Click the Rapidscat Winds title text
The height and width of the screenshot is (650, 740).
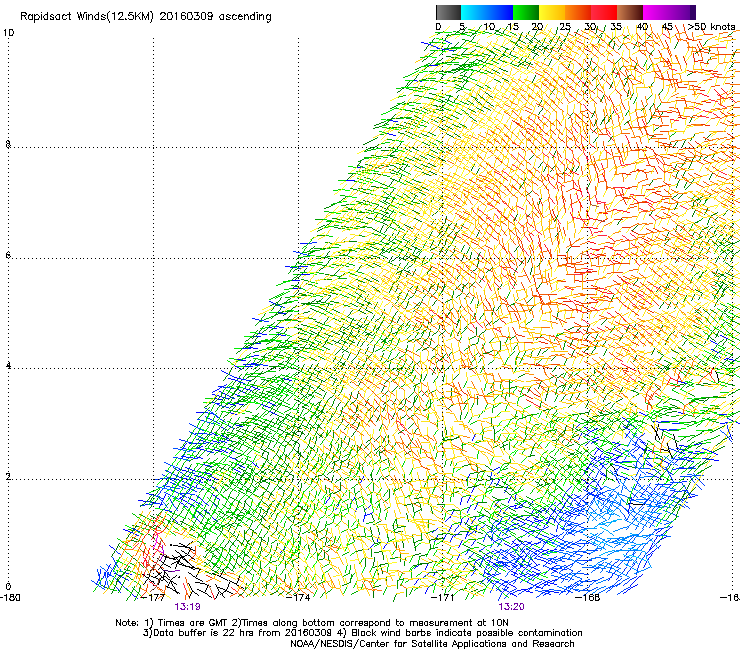[x=146, y=17]
